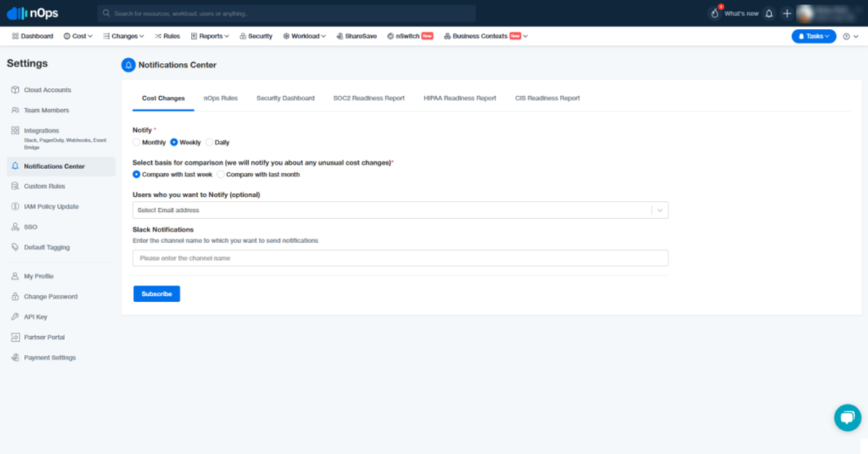Open the chat support bubble
This screenshot has width=868, height=454.
847,417
